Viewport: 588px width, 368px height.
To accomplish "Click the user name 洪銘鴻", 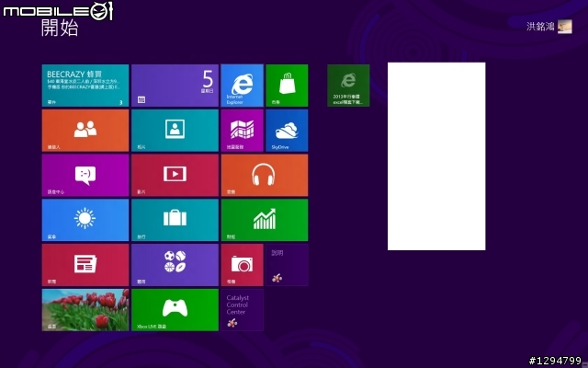I will [540, 27].
